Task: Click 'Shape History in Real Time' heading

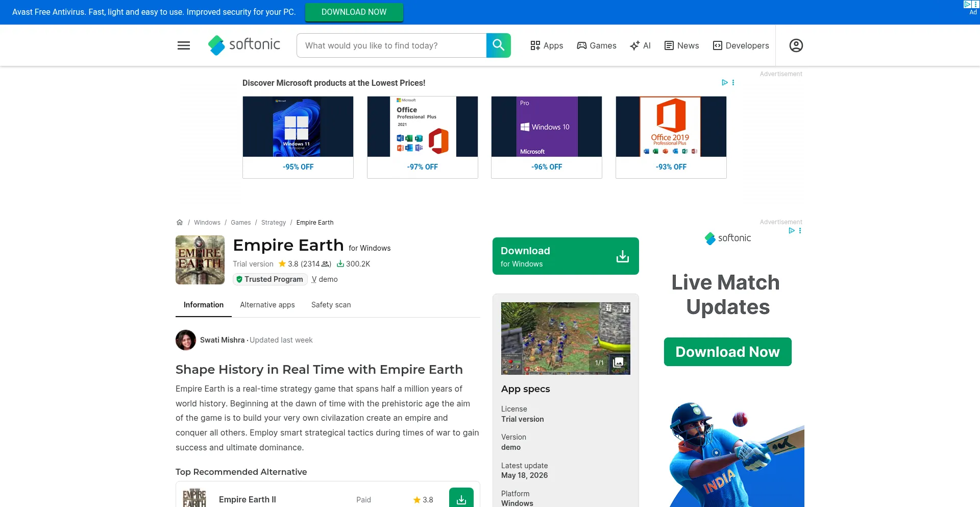Action: pos(319,370)
